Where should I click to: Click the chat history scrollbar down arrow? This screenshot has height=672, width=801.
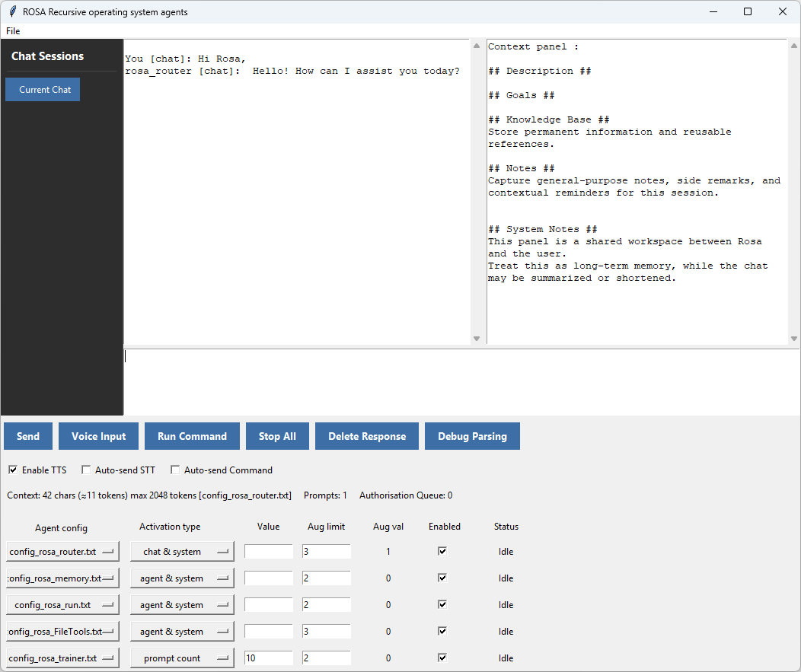coord(477,339)
